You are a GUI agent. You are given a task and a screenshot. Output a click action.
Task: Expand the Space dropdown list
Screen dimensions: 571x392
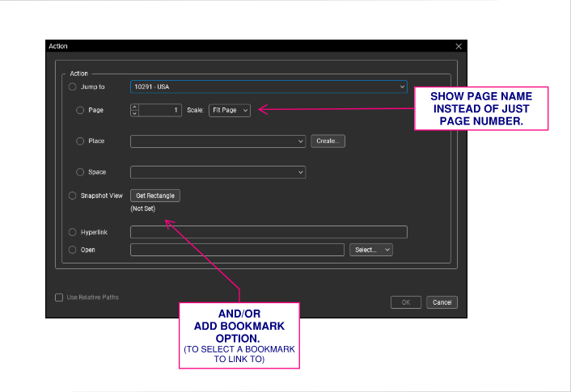pos(218,172)
